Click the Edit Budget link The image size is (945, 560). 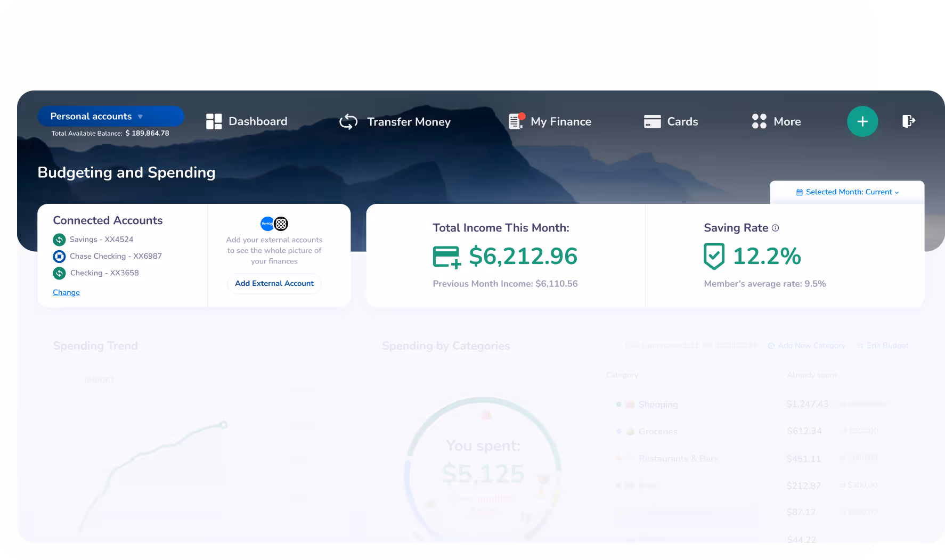click(883, 345)
